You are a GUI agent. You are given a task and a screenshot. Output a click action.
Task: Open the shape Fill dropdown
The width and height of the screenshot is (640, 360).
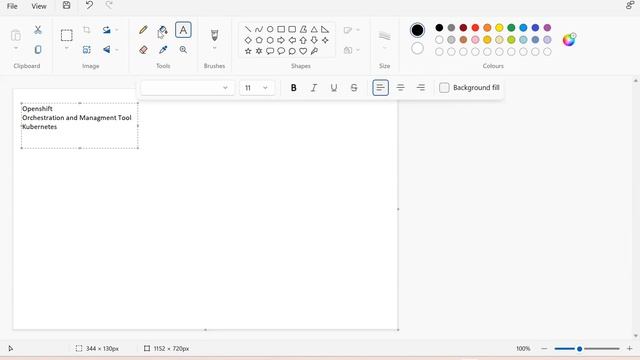pos(351,50)
